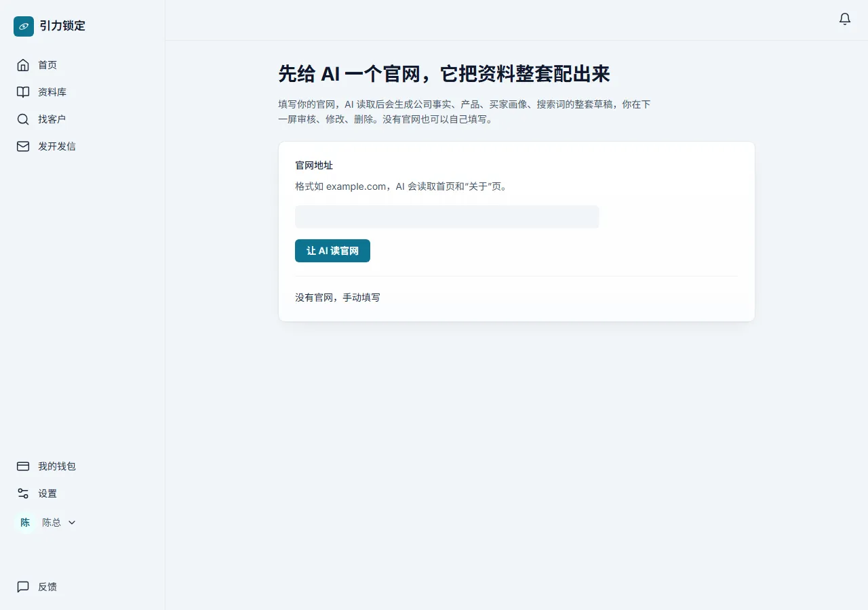Expand the 陈总 account menu chevron
Image resolution: width=868 pixels, height=610 pixels.
(72, 523)
